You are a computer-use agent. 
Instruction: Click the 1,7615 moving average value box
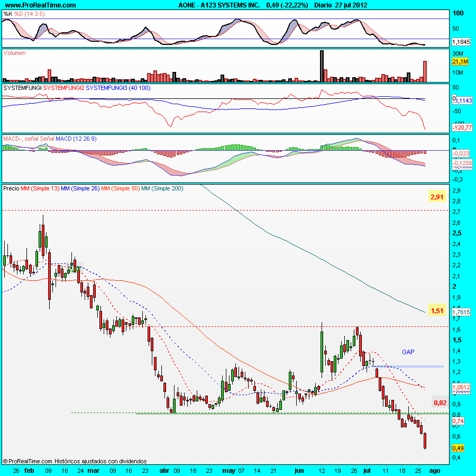pyautogui.click(x=461, y=312)
